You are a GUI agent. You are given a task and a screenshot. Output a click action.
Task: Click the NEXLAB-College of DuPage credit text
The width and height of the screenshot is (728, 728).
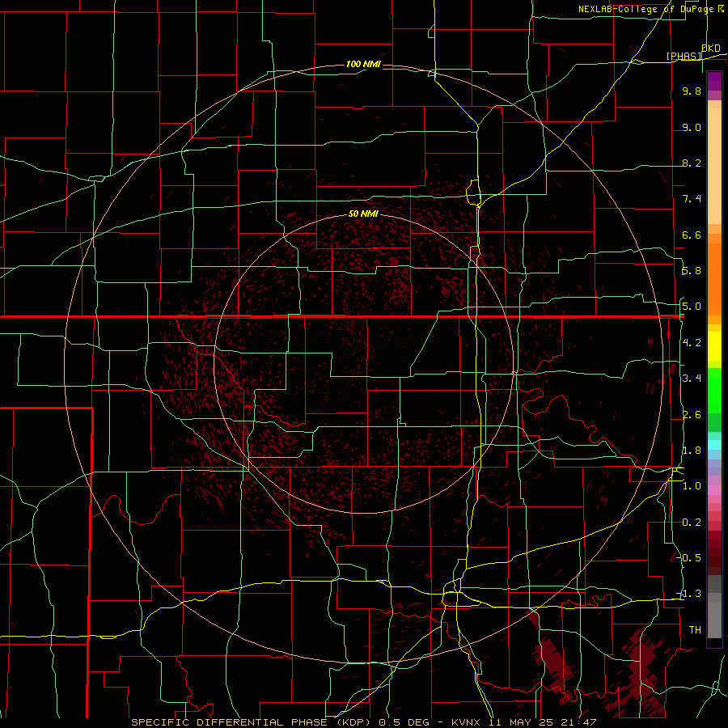point(645,9)
